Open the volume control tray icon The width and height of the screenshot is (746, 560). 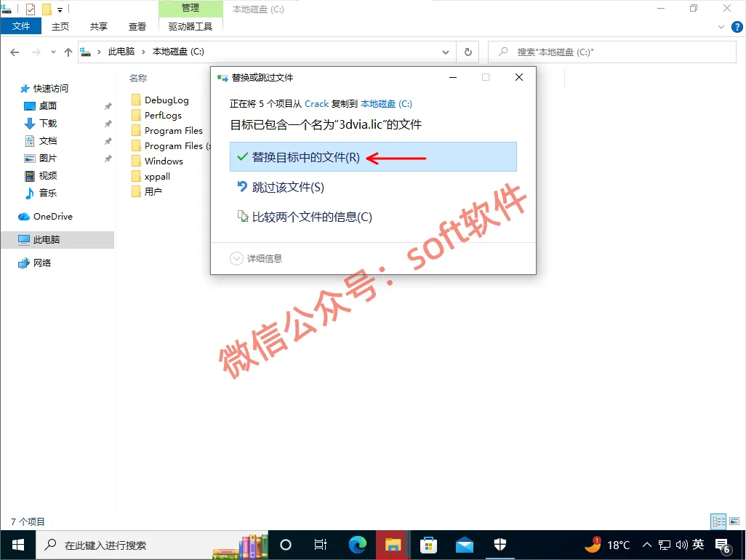[x=682, y=545]
